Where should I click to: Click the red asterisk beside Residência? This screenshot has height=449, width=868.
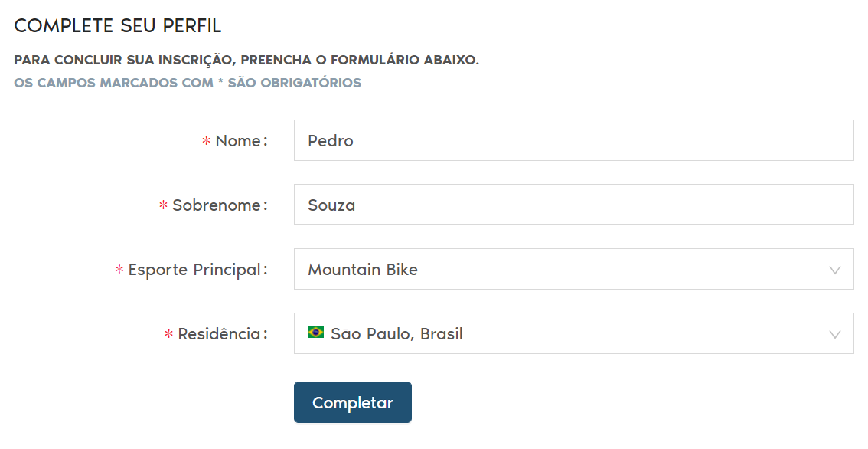[168, 334]
